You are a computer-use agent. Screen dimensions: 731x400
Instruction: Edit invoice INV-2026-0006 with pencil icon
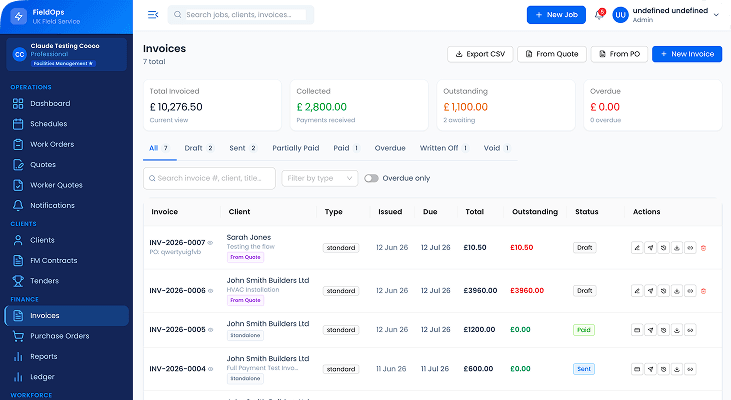click(637, 291)
